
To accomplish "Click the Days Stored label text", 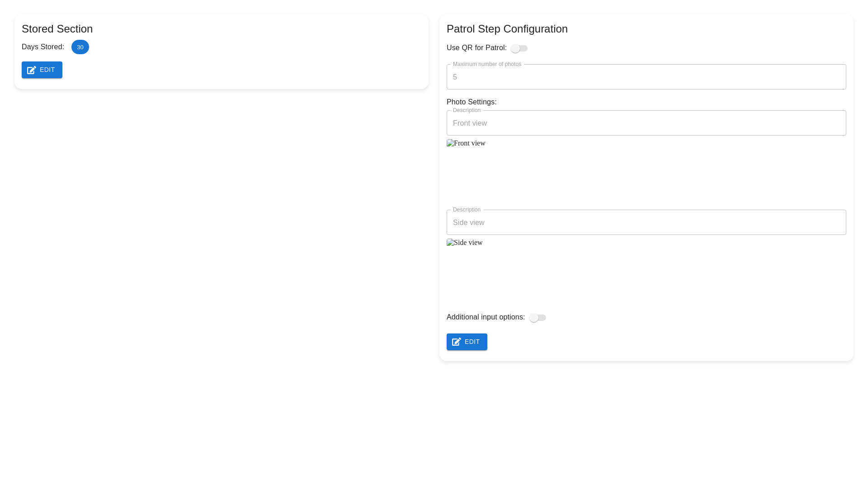I will click(42, 47).
